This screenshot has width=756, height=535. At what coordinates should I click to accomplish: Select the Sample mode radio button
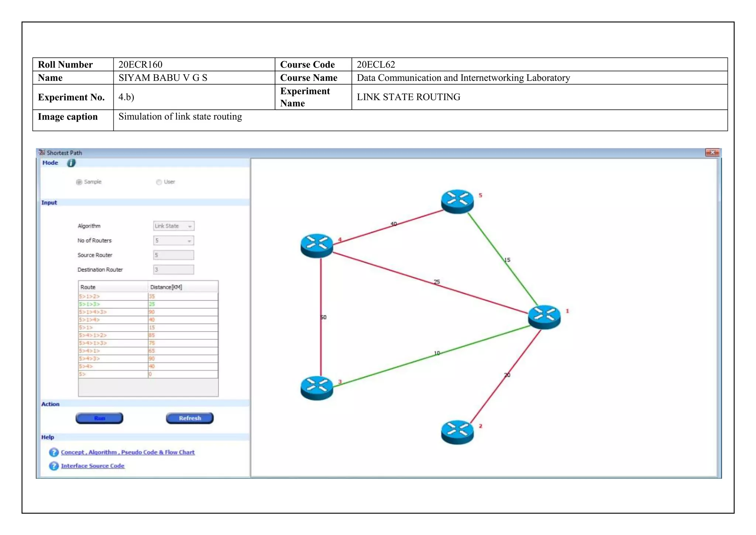click(x=79, y=182)
